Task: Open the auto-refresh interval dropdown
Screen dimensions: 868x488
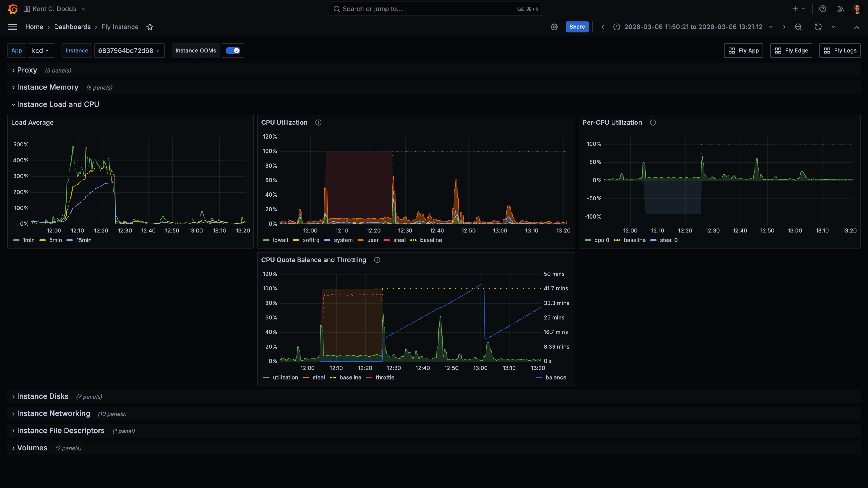Action: coord(834,27)
